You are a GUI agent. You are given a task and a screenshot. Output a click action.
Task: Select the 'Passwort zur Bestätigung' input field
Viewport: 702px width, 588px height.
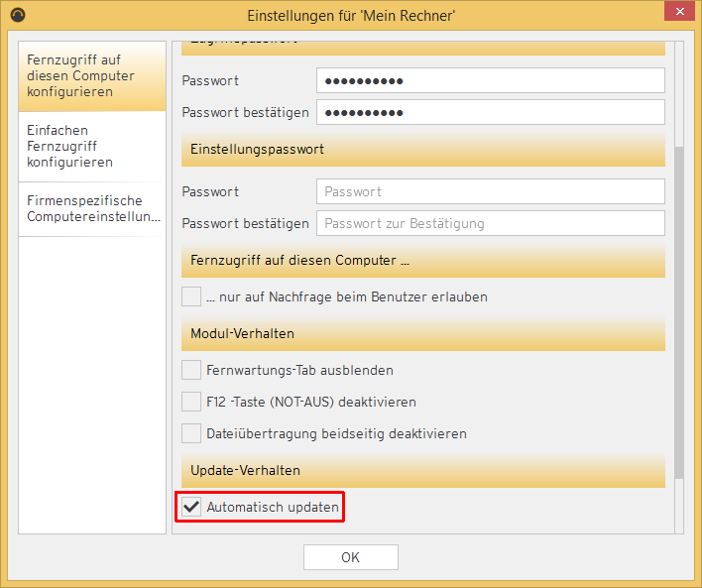(490, 223)
